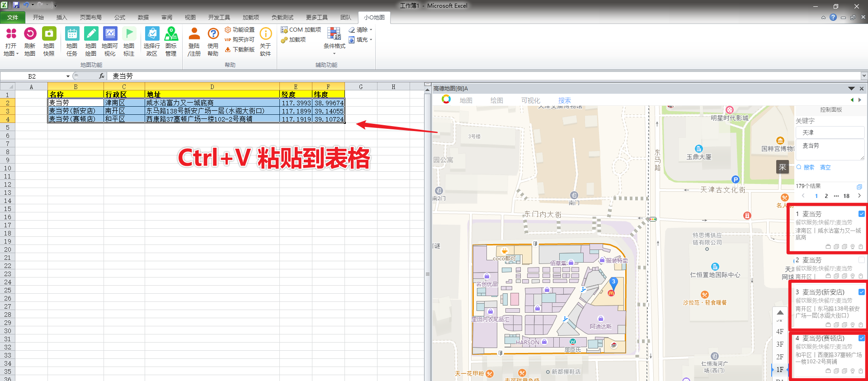Click the 清空 clear link
The width and height of the screenshot is (868, 381).
click(x=825, y=167)
